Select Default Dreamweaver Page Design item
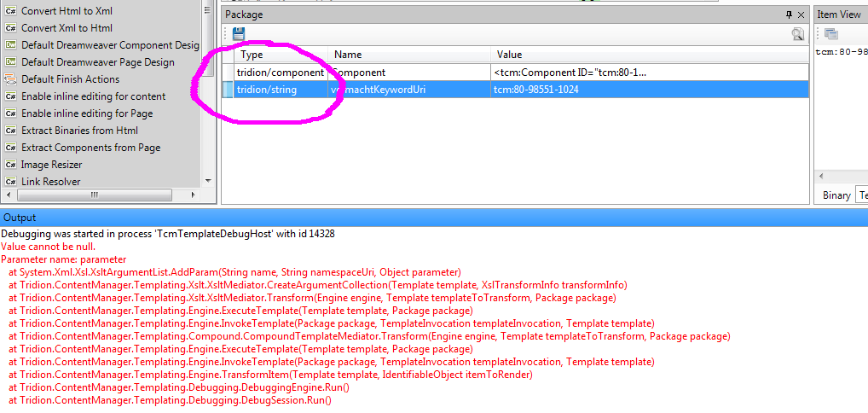This screenshot has height=413, width=868. (97, 62)
